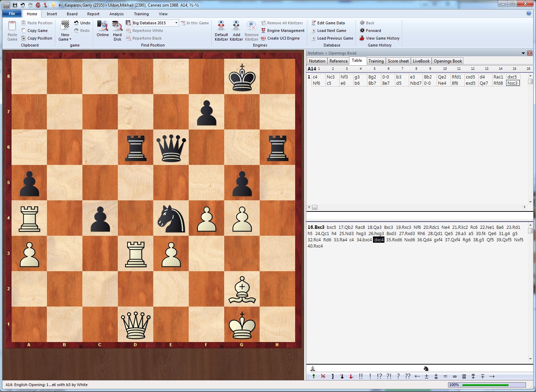The height and width of the screenshot is (392, 536).
Task: Open the Big Database 2015 dropdown
Action: pyautogui.click(x=176, y=23)
